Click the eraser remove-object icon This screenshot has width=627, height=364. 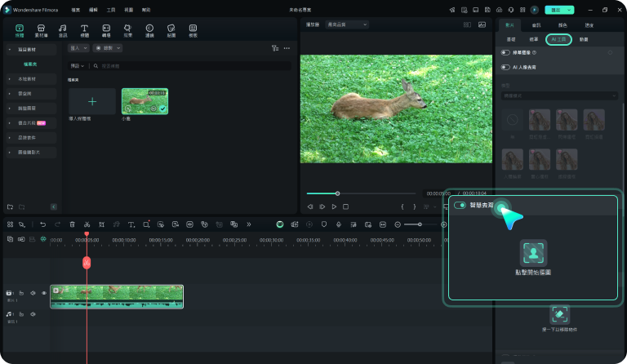559,315
